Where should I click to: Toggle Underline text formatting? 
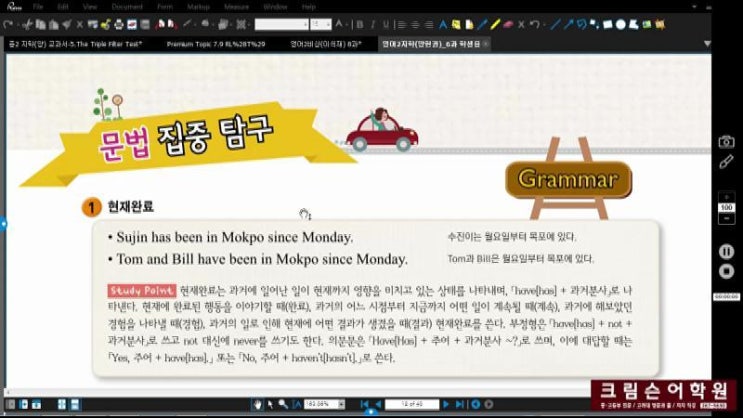click(x=386, y=24)
